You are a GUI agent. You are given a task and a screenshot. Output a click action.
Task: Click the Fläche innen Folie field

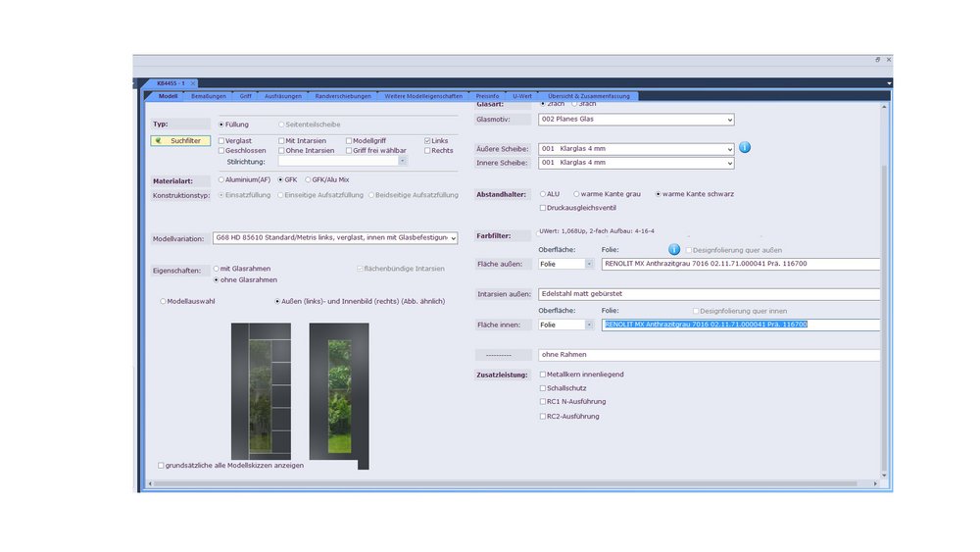pyautogui.click(x=741, y=325)
